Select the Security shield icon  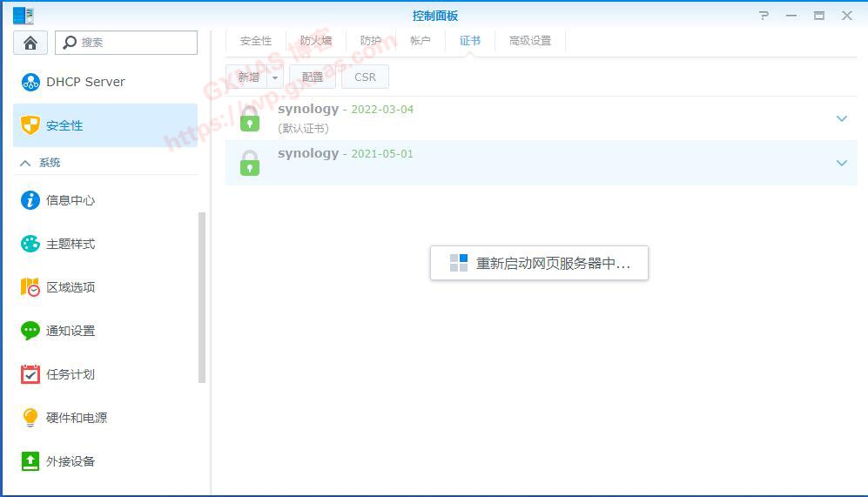(30, 125)
